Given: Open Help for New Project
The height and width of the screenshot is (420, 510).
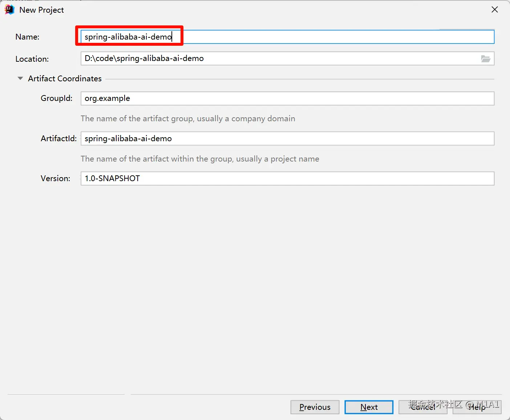Looking at the screenshot, I should pos(477,407).
